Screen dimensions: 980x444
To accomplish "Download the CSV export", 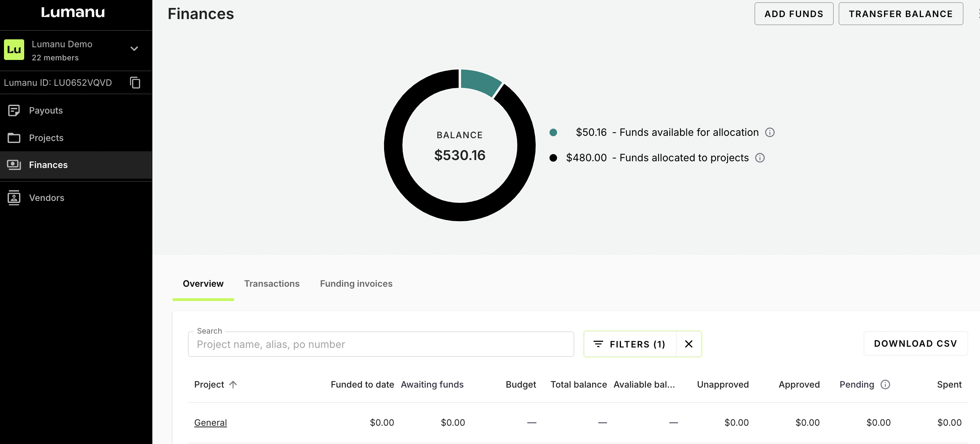I will 915,344.
